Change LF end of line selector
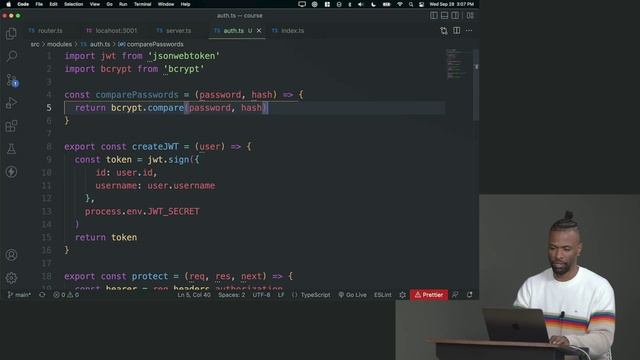Viewport: 640px width, 360px height. click(x=281, y=295)
